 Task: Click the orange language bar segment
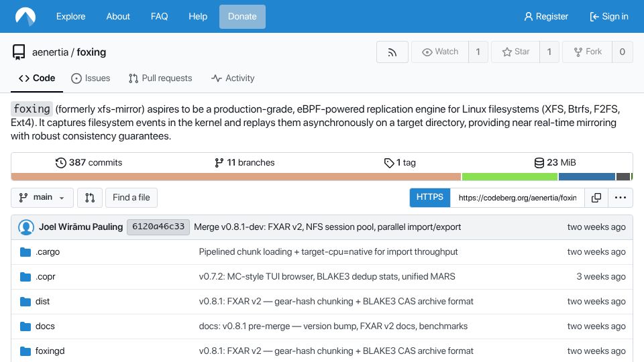pyautogui.click(x=235, y=177)
